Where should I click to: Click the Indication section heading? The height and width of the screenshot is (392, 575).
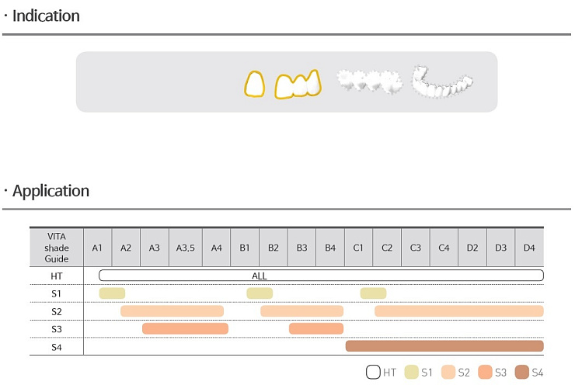tap(46, 16)
